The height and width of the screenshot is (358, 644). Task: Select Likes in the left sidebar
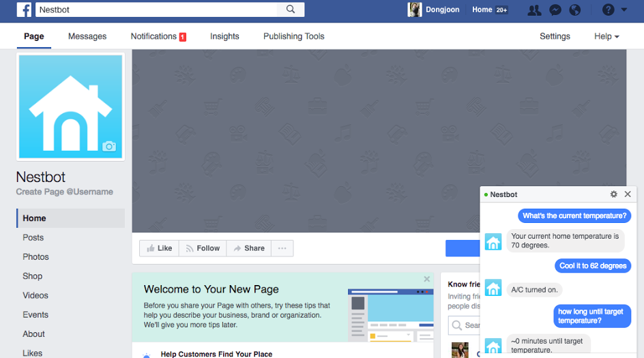tap(33, 353)
